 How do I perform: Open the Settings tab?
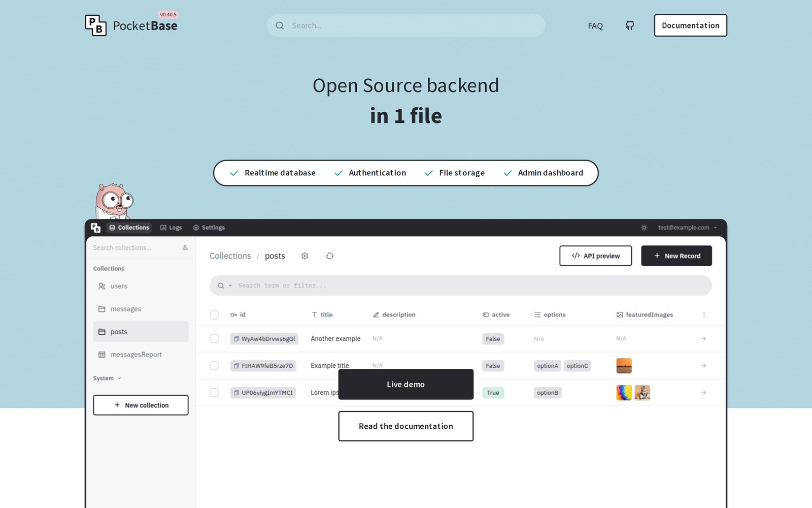click(209, 228)
